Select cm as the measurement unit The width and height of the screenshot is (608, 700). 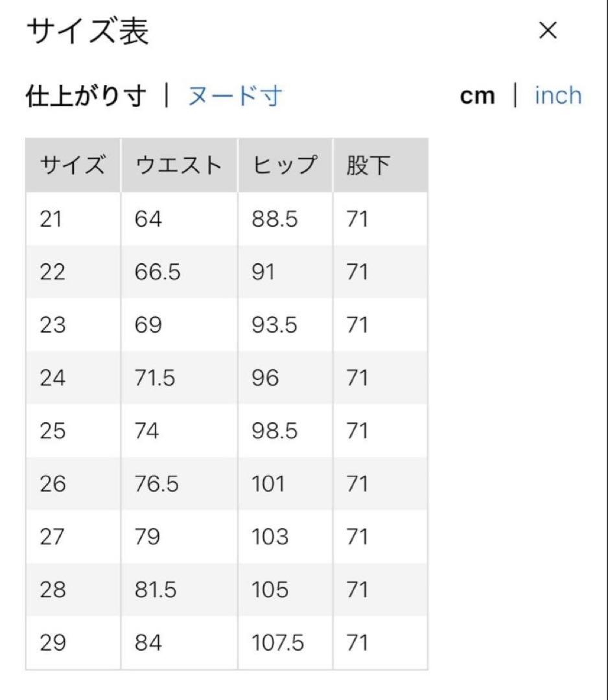click(477, 96)
